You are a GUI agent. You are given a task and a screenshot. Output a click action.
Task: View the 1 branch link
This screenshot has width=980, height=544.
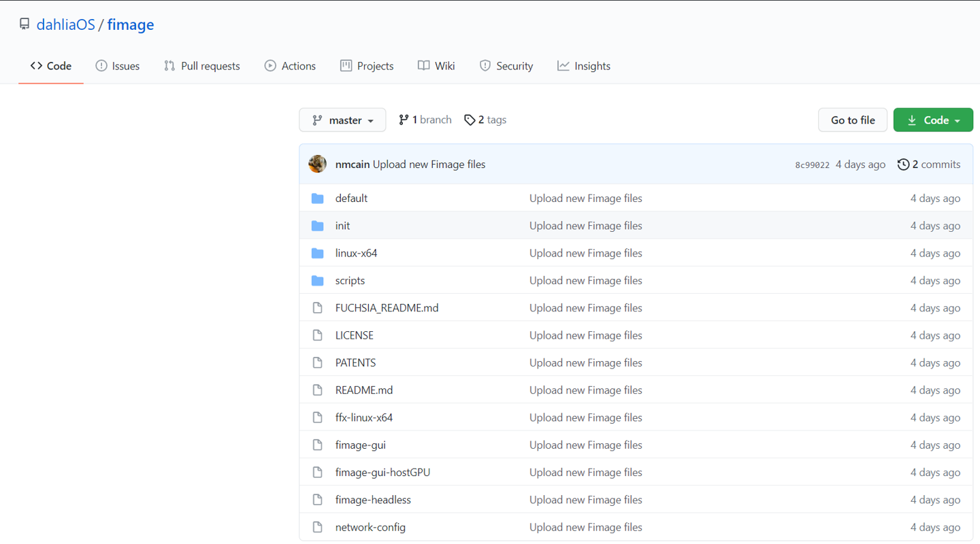425,120
